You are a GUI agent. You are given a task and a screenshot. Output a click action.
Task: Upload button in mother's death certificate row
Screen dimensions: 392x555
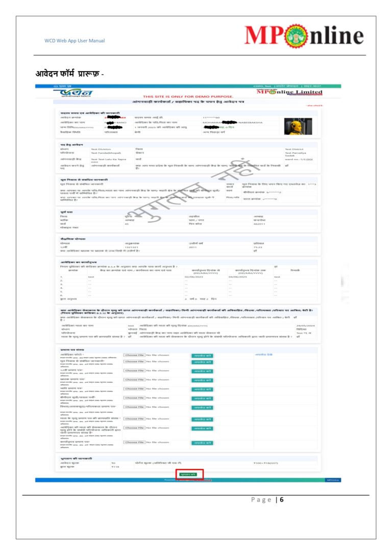tap(202, 420)
